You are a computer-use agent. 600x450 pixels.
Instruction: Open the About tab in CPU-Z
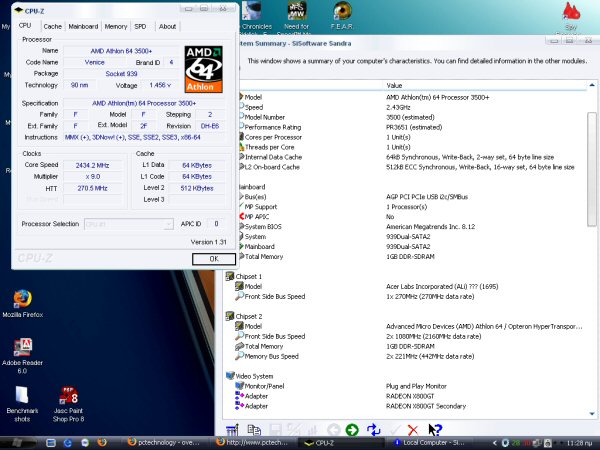pyautogui.click(x=167, y=26)
